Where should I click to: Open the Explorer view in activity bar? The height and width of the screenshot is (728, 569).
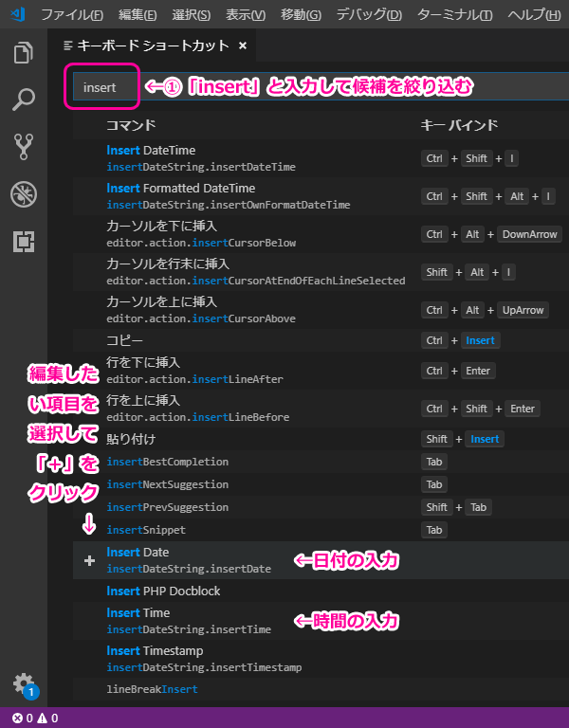point(23,52)
